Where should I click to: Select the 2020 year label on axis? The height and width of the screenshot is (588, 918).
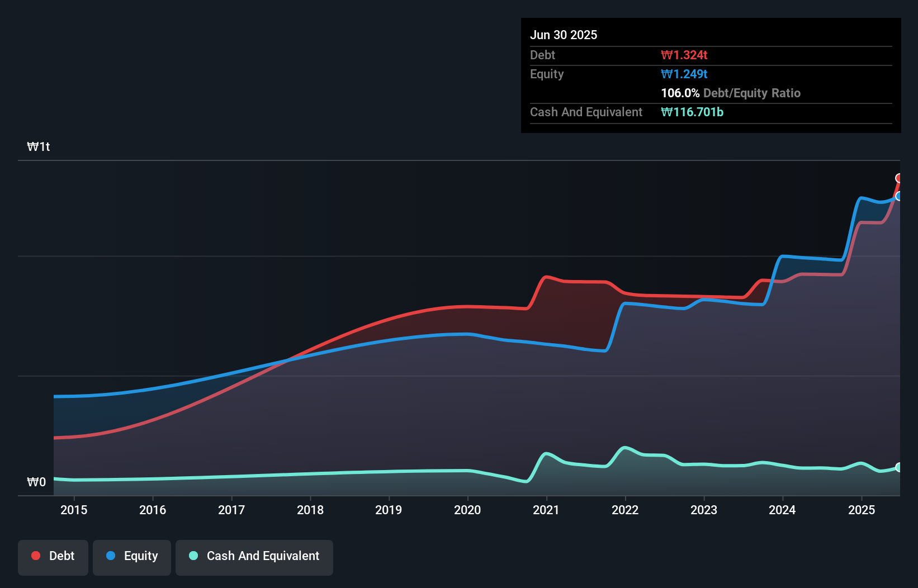point(468,510)
